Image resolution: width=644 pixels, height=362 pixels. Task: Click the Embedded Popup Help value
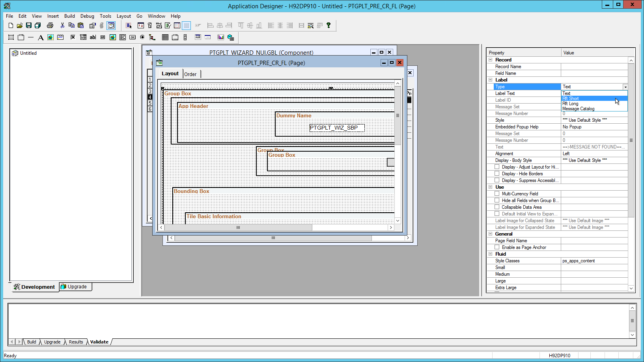click(594, 127)
